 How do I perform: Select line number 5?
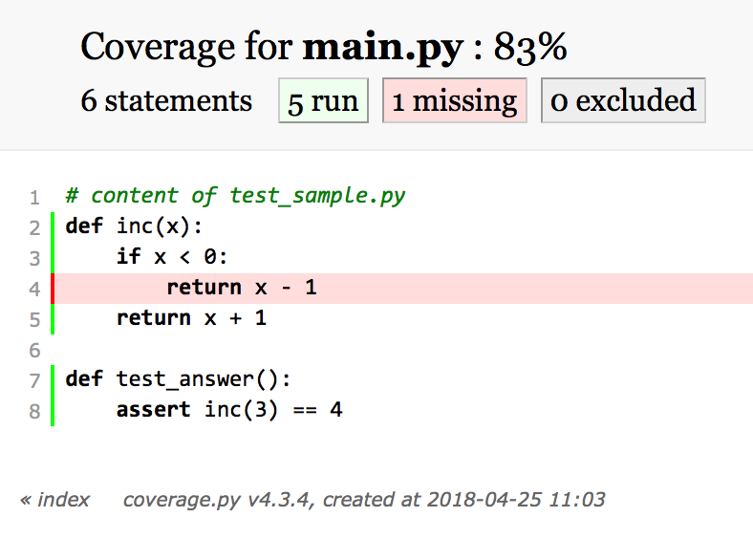(34, 320)
